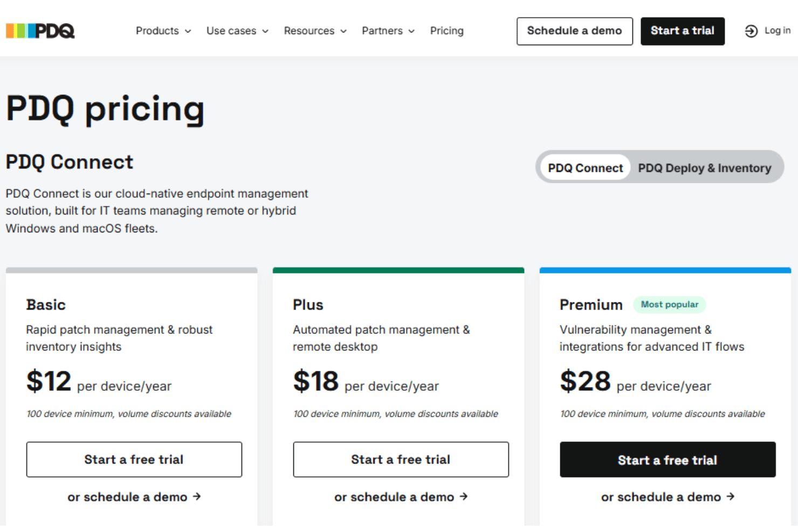Click the Partners menu label
Viewport: 798px width, 532px height.
coord(382,31)
